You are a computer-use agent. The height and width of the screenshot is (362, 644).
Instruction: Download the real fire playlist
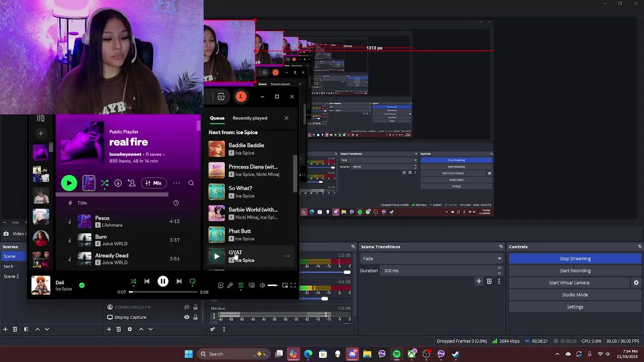(x=118, y=184)
